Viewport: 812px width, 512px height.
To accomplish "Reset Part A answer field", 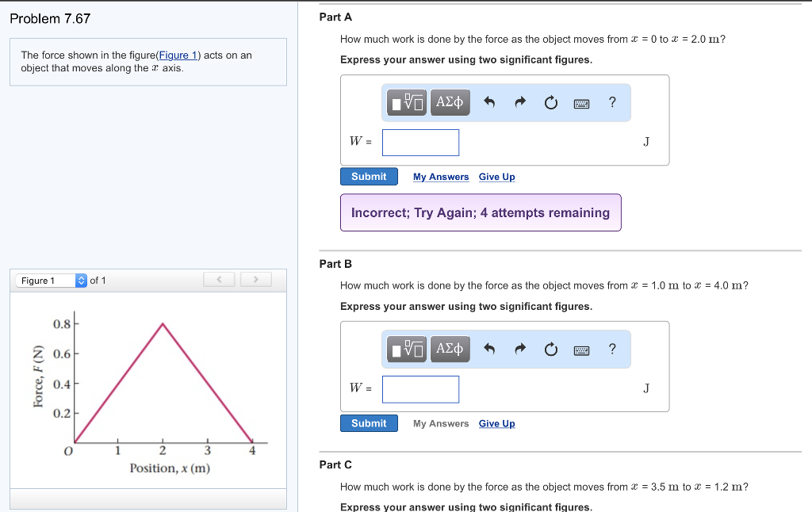I will pyautogui.click(x=551, y=102).
